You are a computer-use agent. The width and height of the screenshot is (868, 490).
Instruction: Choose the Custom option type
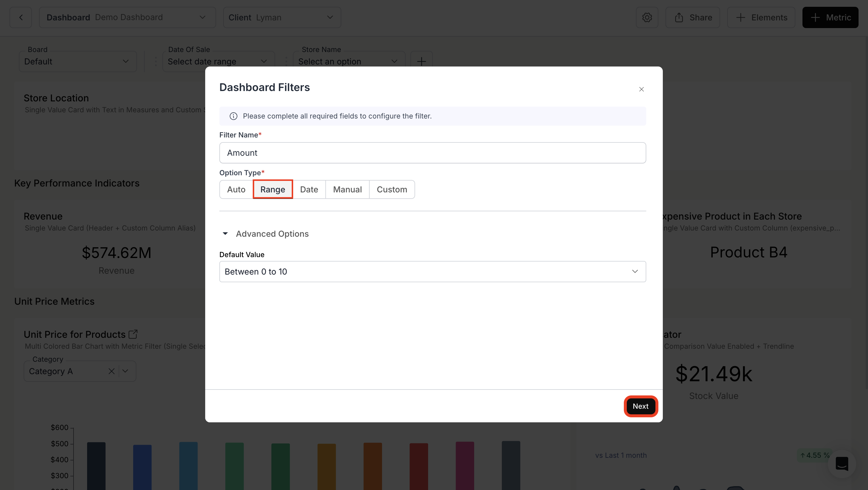tap(391, 189)
